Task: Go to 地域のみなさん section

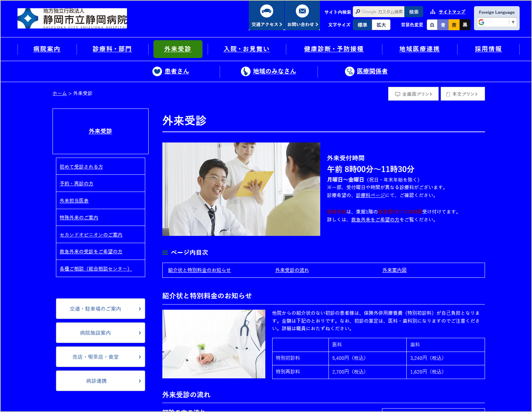Action: (x=275, y=71)
